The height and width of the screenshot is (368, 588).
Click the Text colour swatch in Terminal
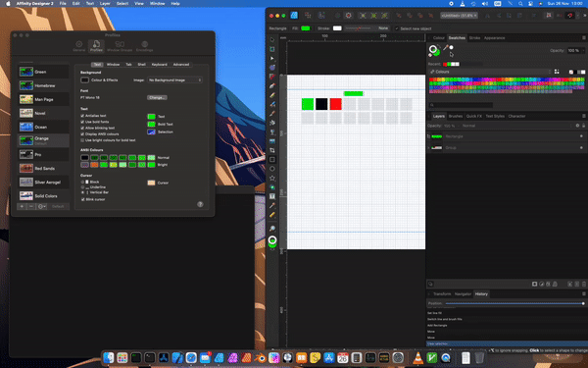151,117
